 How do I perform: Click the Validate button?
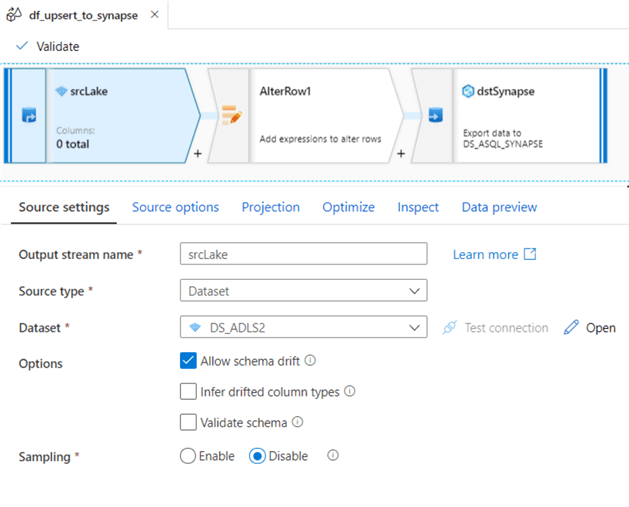(x=47, y=47)
